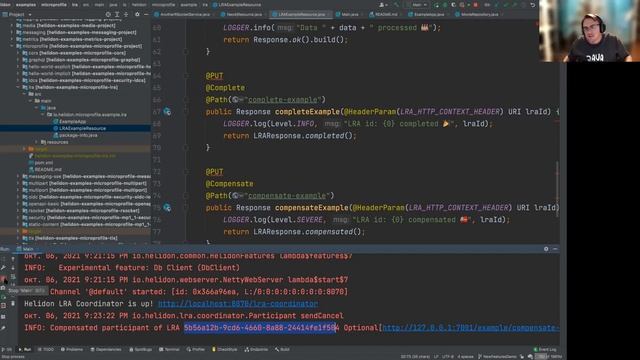Image resolution: width=640 pixels, height=360 pixels.
Task: Collapse the main folder in project tree
Action: [x=31, y=101]
